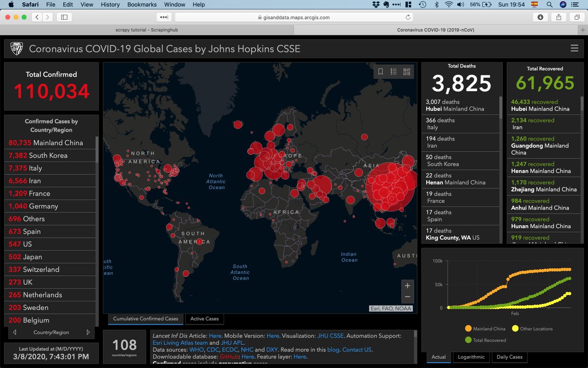Image resolution: width=588 pixels, height=368 pixels.
Task: Zoom in on the map
Action: (407, 286)
